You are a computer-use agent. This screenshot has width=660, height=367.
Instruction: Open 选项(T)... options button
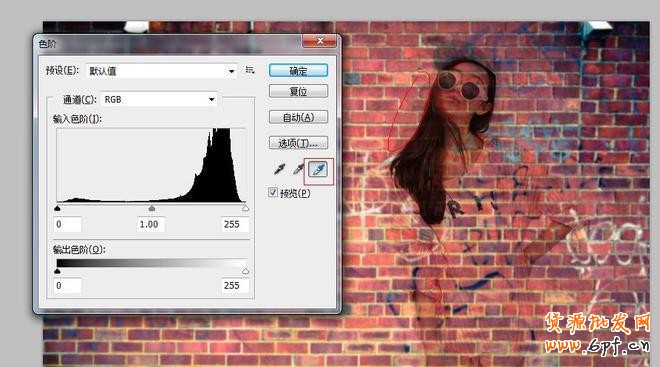click(298, 143)
